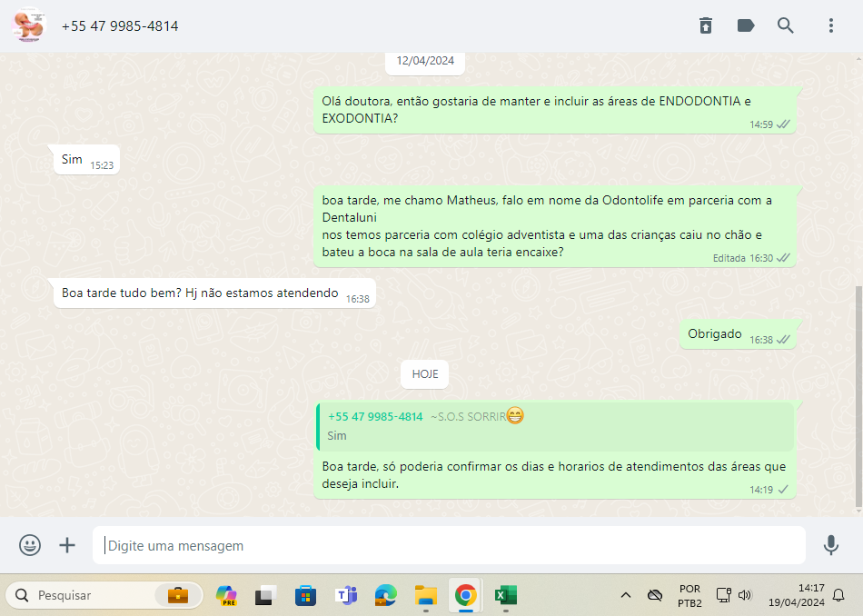Open the emoji picker
The width and height of the screenshot is (863, 616).
[x=30, y=545]
